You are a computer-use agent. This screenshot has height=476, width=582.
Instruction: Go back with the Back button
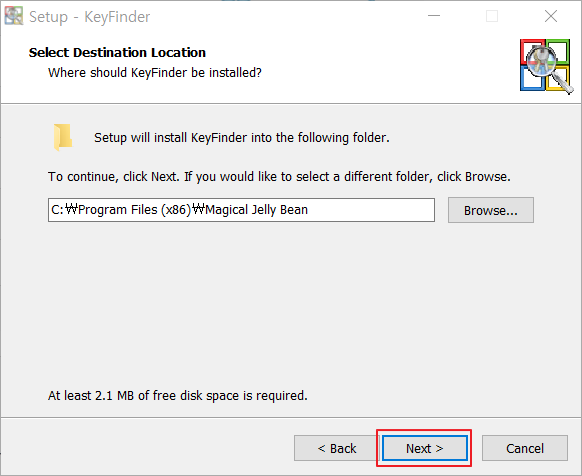tap(336, 448)
